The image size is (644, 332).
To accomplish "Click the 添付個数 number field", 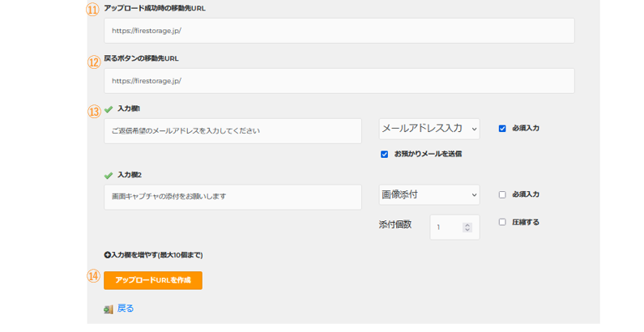I will click(x=454, y=227).
